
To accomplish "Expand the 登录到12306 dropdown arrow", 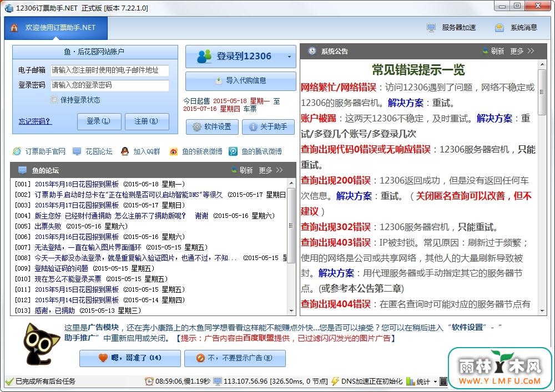I will [x=290, y=57].
